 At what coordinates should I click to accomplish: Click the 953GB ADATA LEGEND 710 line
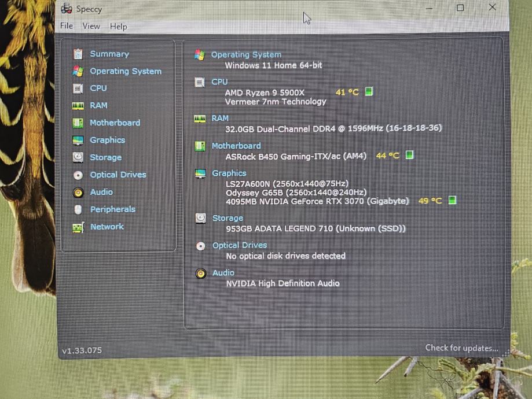(x=316, y=228)
